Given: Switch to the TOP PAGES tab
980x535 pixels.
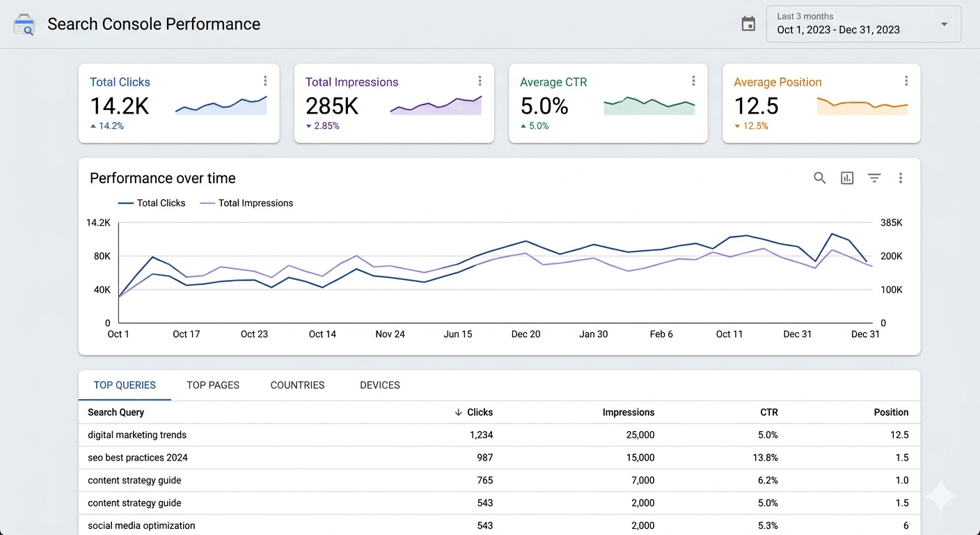Looking at the screenshot, I should coord(213,385).
